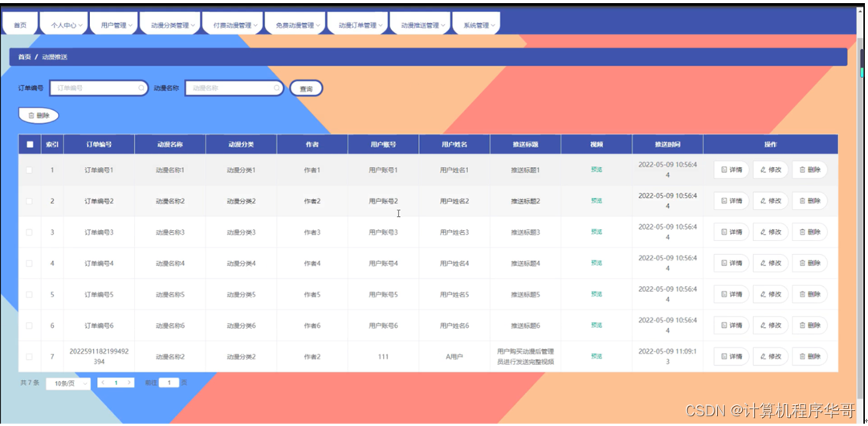This screenshot has height=426, width=868.
Task: Open the 10条/页 page size dropdown
Action: point(68,383)
